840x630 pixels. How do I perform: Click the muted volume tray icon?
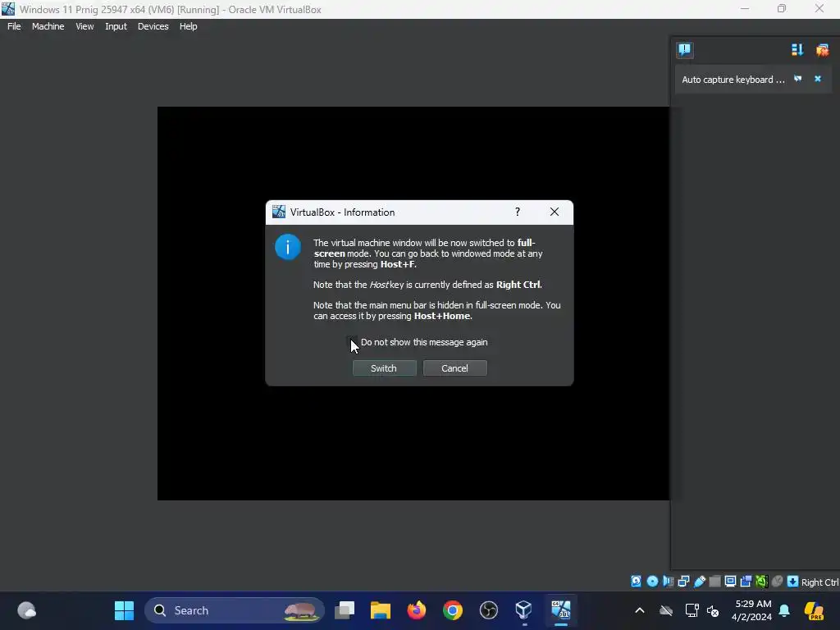click(713, 610)
